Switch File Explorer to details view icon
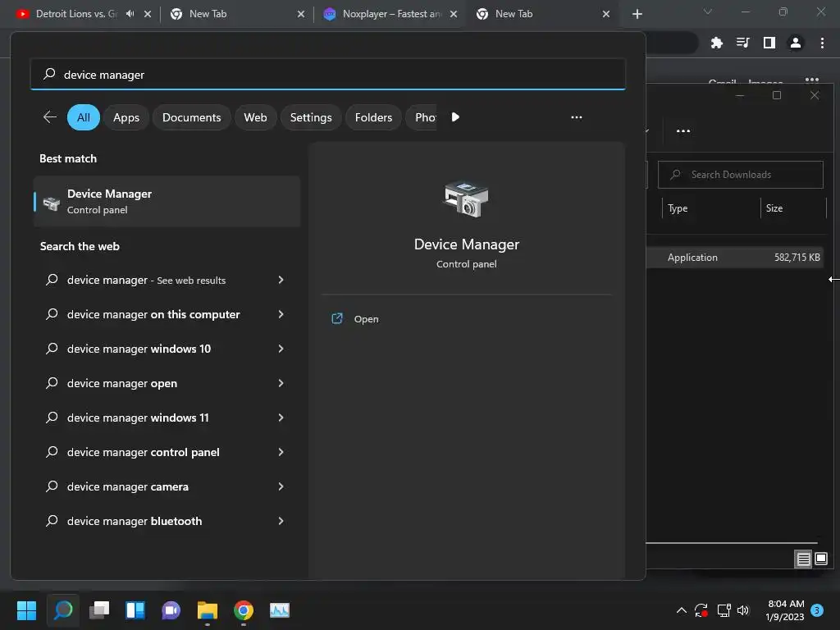Screen dimensions: 840x630 pos(803,559)
